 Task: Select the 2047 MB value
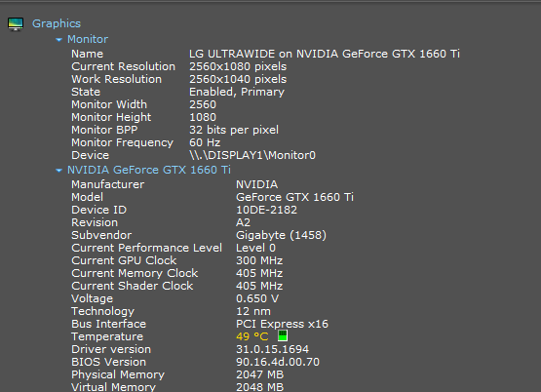click(x=259, y=374)
